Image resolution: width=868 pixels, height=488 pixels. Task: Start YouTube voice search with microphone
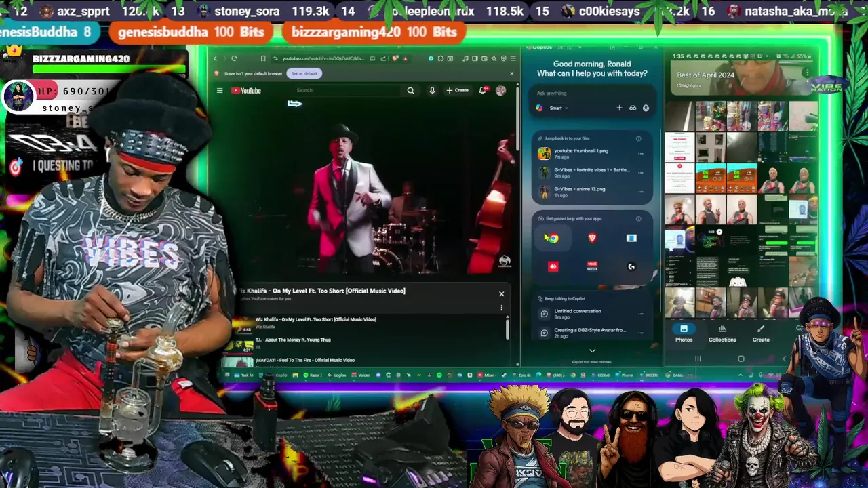(x=432, y=90)
